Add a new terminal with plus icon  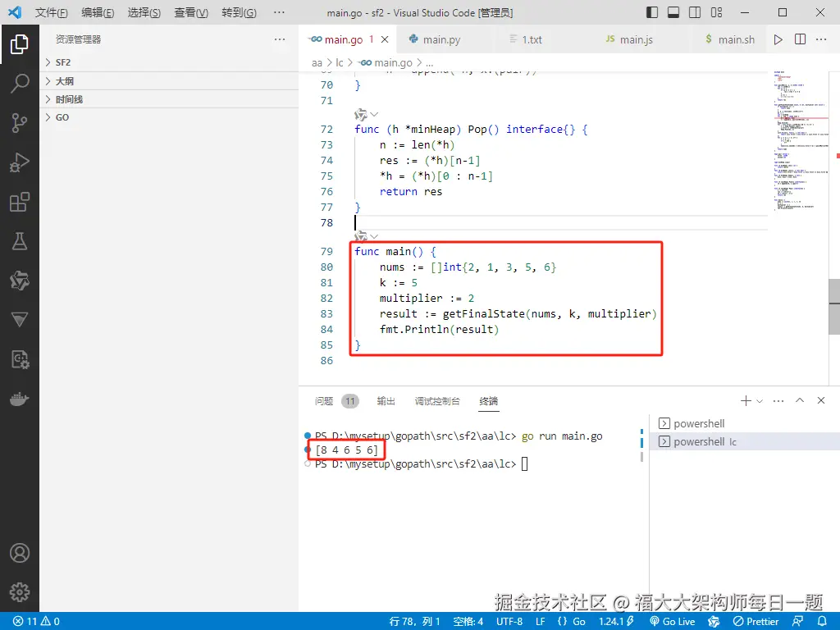(x=746, y=400)
